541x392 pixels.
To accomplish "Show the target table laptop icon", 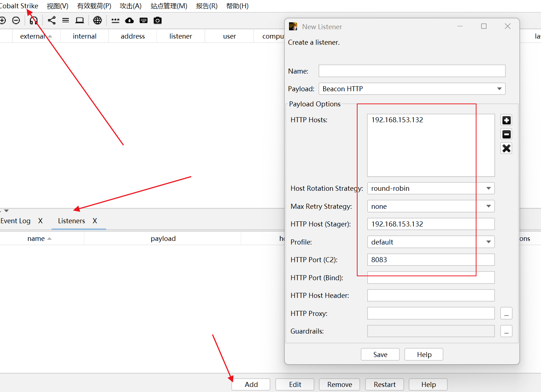I will (80, 21).
